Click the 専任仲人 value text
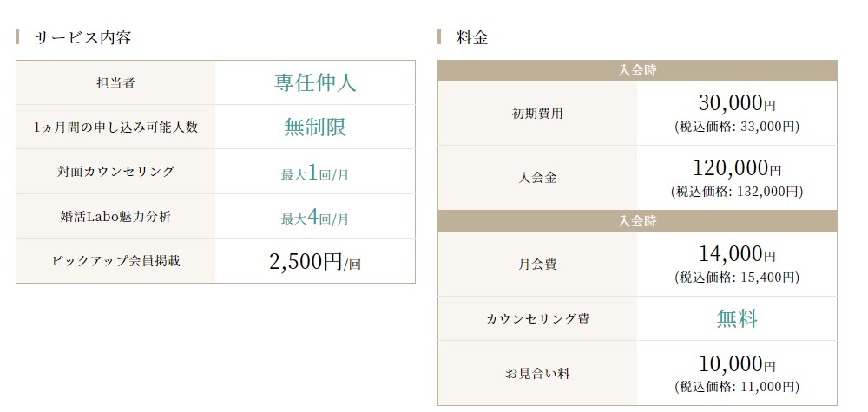This screenshot has height=412, width=868. [x=315, y=82]
